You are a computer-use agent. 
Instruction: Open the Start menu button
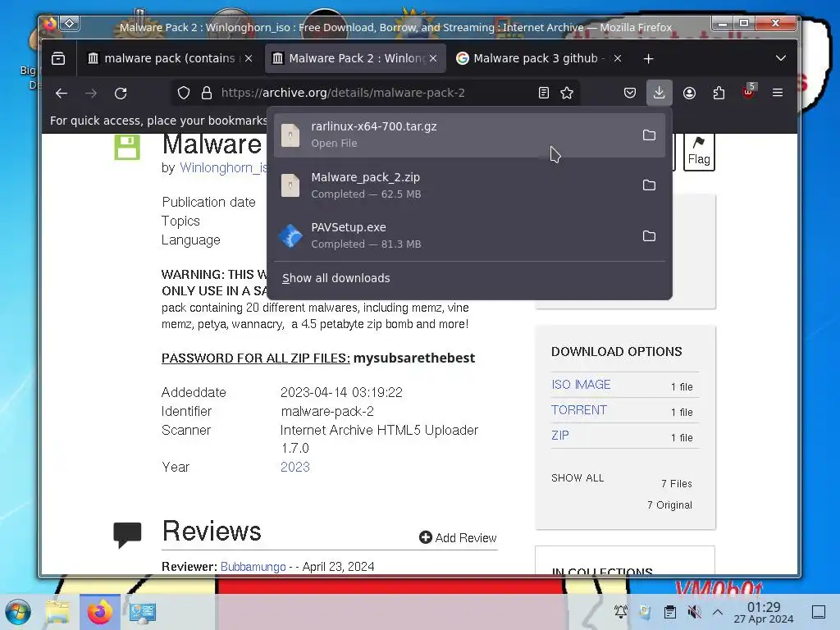pyautogui.click(x=18, y=612)
